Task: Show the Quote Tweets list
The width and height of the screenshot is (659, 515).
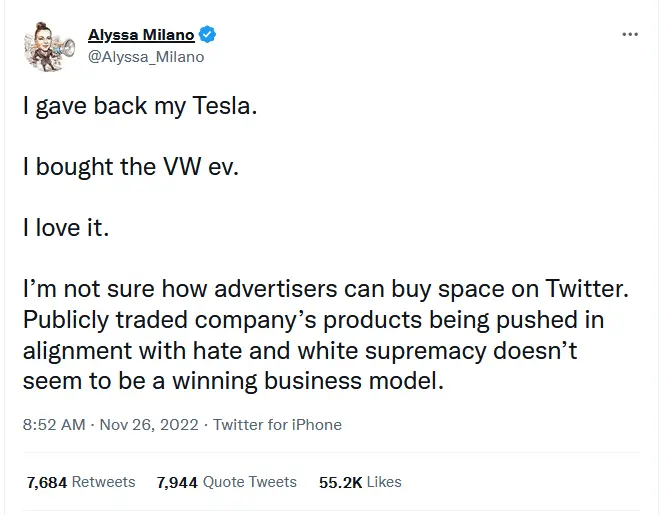Action: tap(250, 482)
